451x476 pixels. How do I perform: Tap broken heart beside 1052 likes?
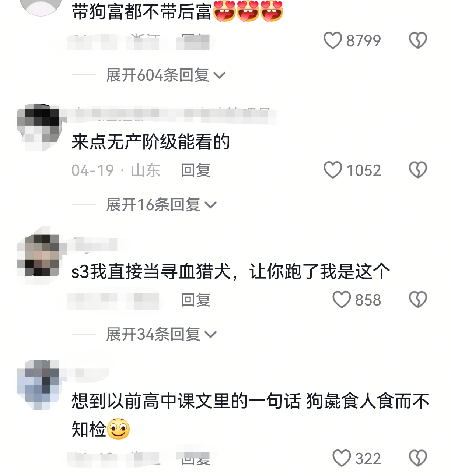418,170
